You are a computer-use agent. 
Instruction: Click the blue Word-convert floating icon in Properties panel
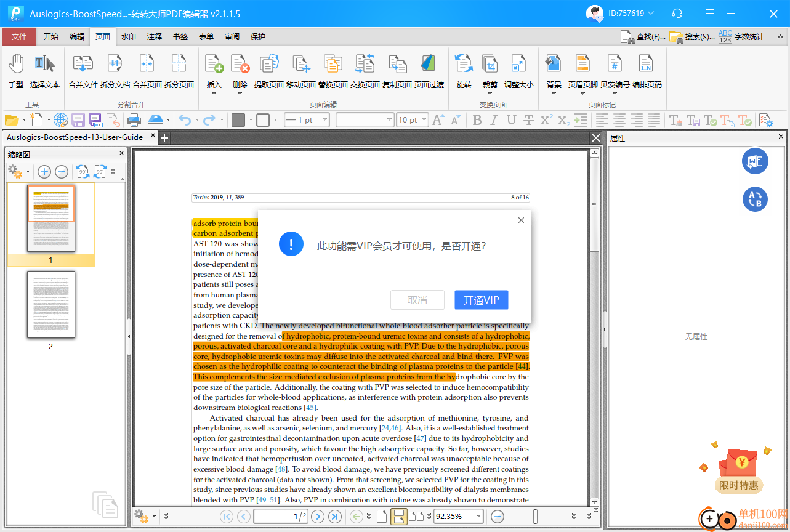coord(755,161)
